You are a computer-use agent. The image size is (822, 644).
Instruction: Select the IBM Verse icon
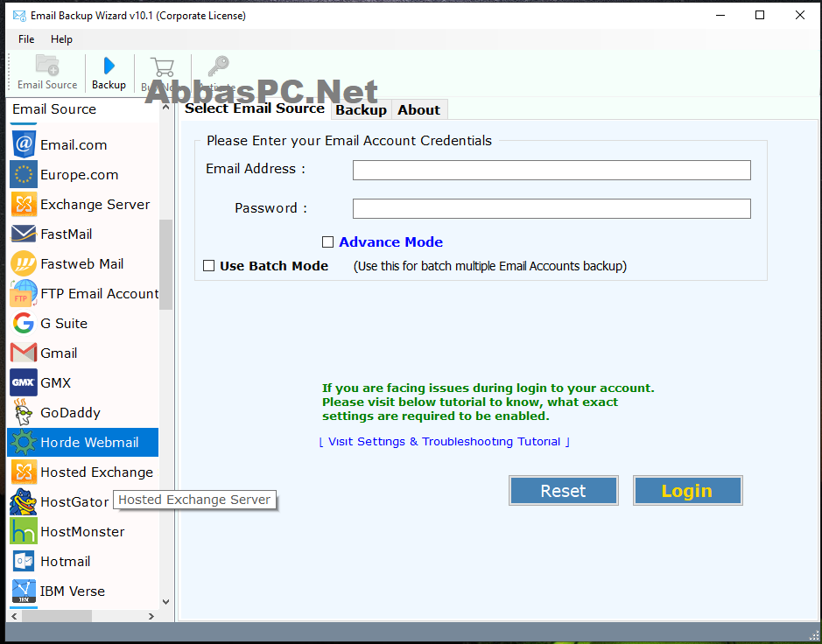coord(24,591)
